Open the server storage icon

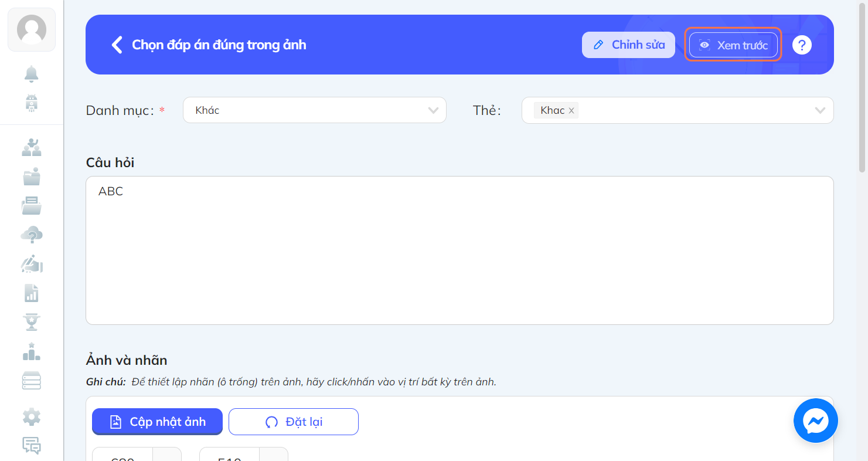coord(32,381)
